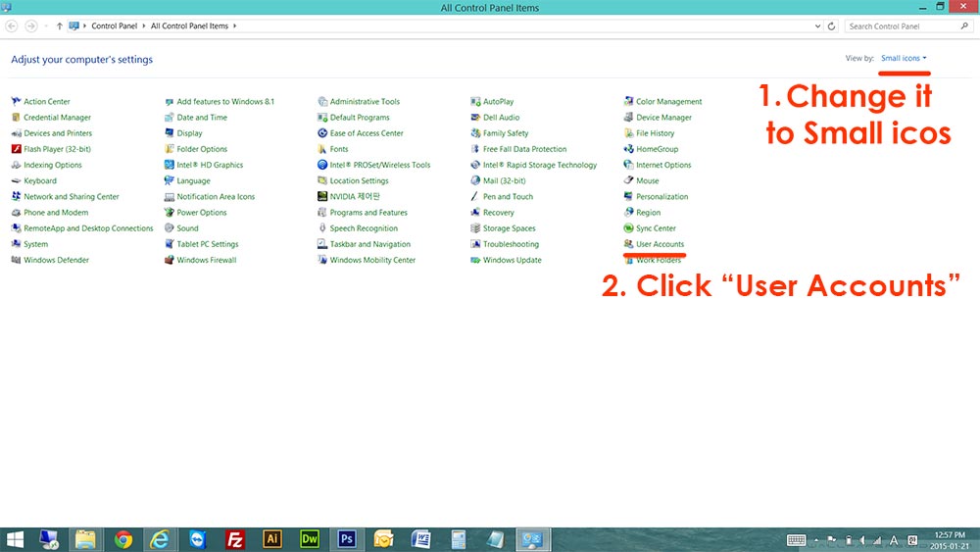This screenshot has width=980, height=552.
Task: Click the magnifier icon in search box
Action: 964,26
